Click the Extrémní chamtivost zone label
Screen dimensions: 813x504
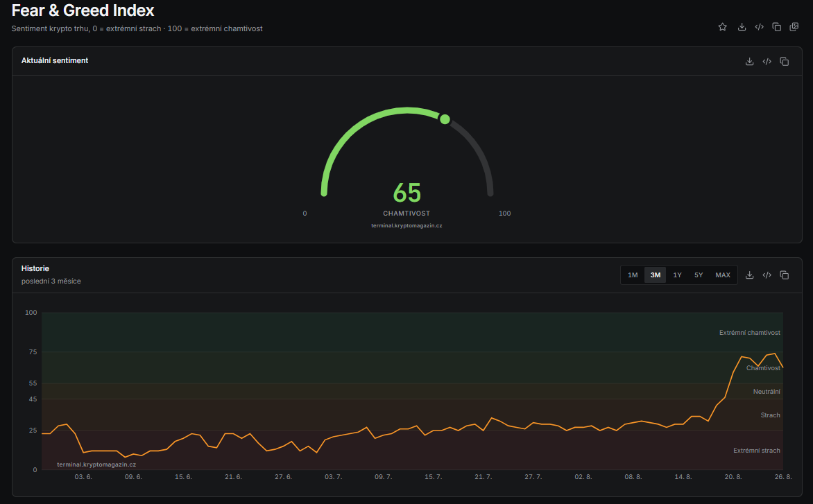click(749, 333)
